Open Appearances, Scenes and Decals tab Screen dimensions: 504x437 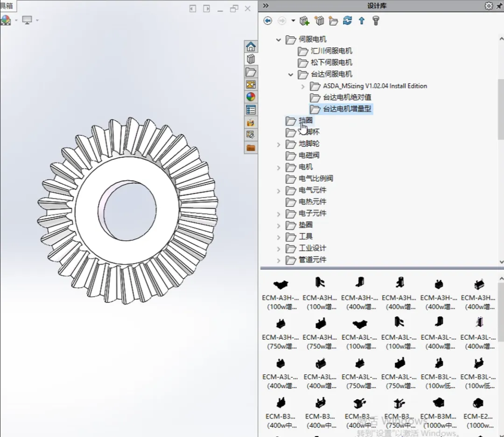click(x=251, y=97)
